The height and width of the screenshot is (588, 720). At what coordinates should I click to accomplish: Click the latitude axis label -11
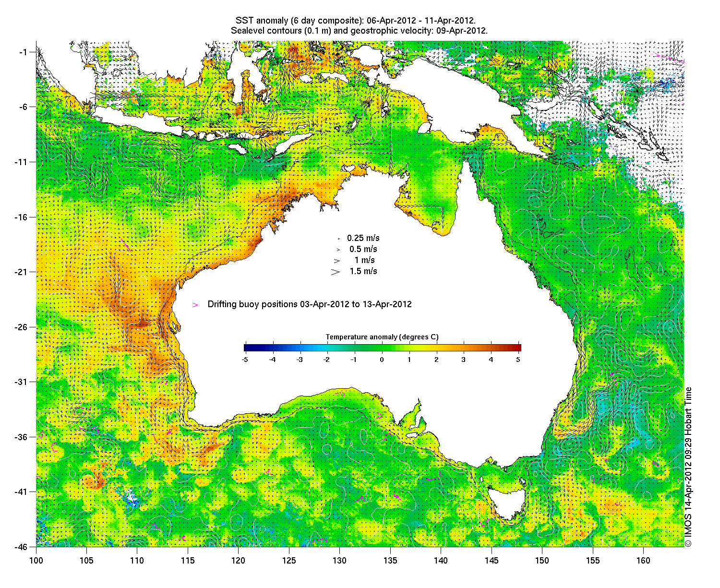coord(21,162)
